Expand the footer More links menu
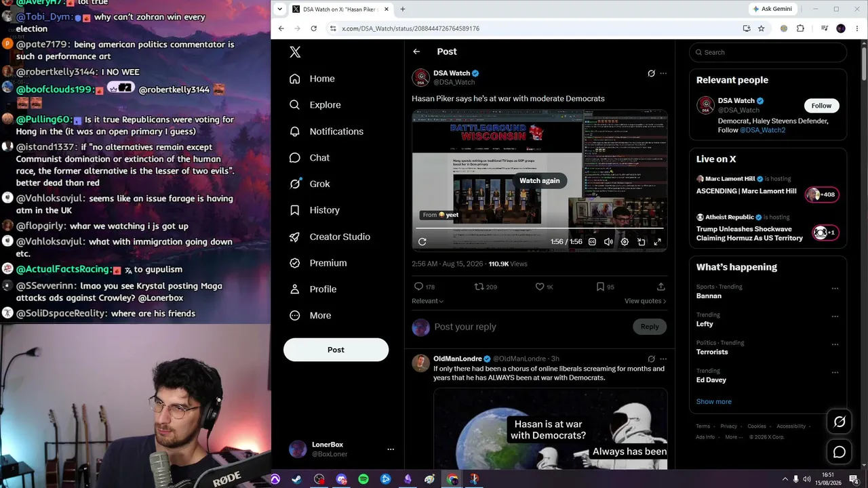 733,437
